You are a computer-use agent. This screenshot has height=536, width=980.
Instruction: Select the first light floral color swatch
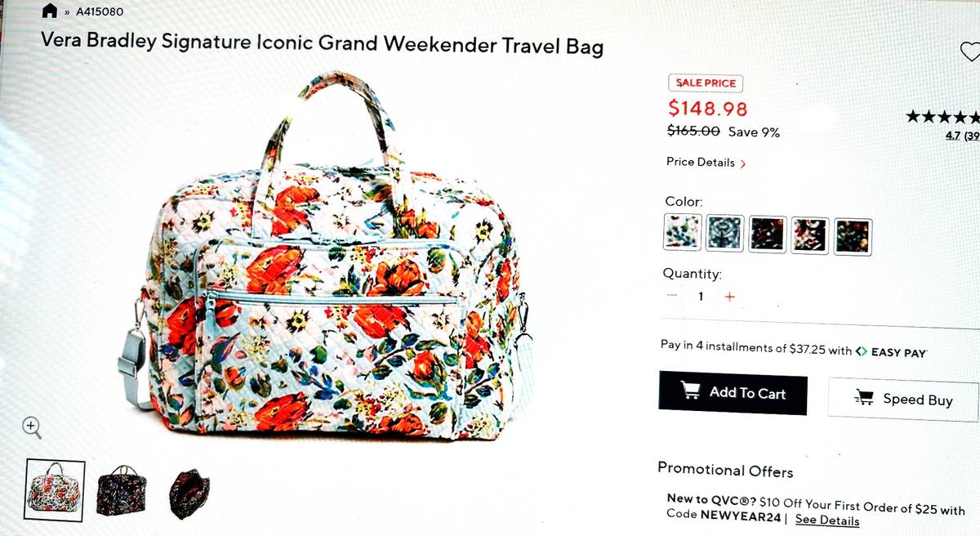coord(681,234)
